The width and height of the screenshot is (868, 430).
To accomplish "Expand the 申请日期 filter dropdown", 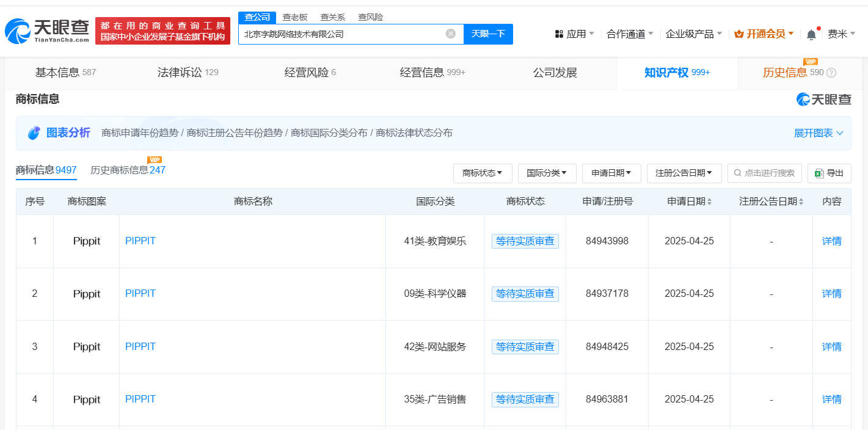I will [x=611, y=173].
